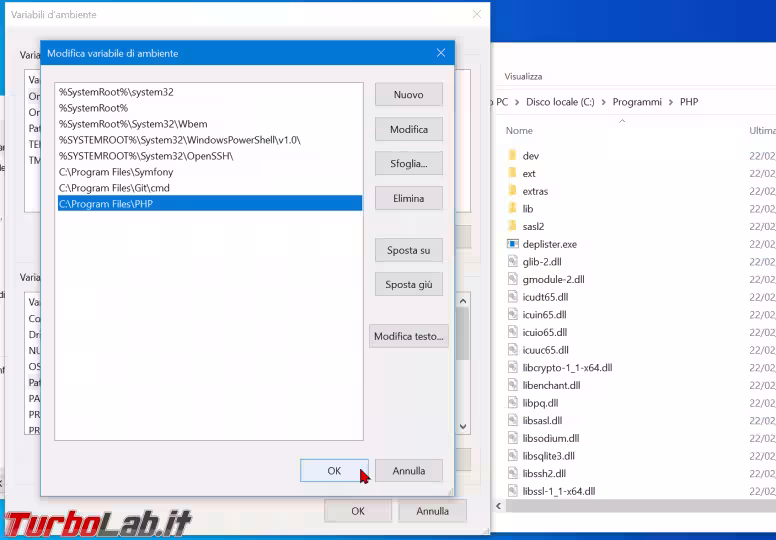776x540 pixels.
Task: Sort files by the Nome column header
Action: [x=519, y=131]
